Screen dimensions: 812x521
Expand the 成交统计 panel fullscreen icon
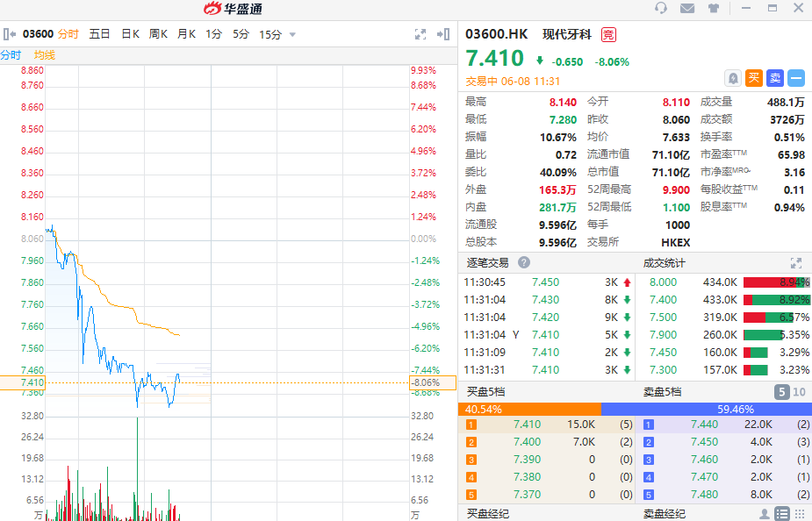[796, 263]
